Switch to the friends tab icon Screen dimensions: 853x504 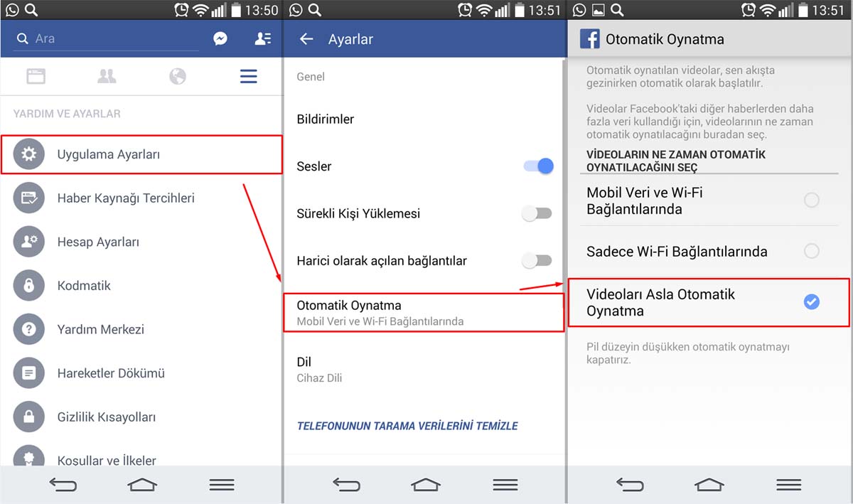[x=107, y=77]
